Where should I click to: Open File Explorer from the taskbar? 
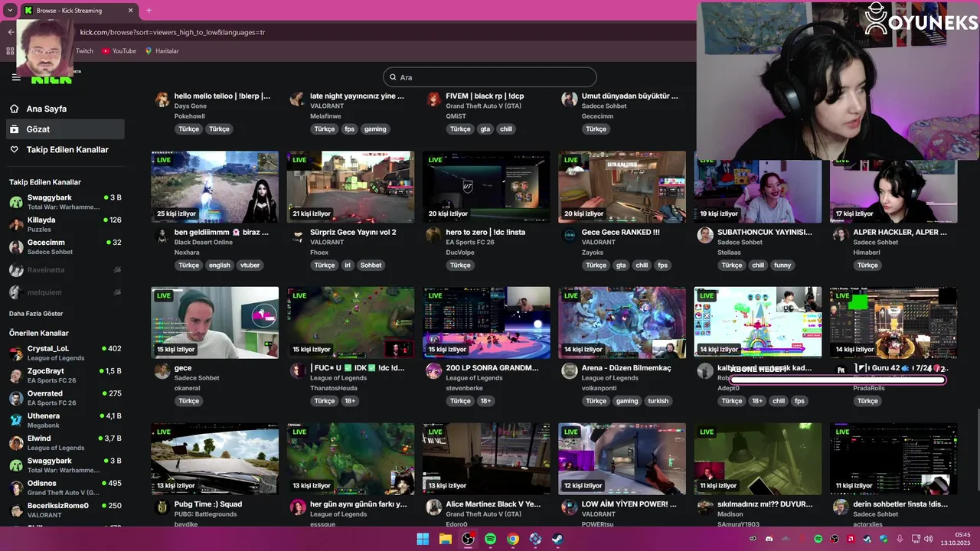tap(445, 540)
